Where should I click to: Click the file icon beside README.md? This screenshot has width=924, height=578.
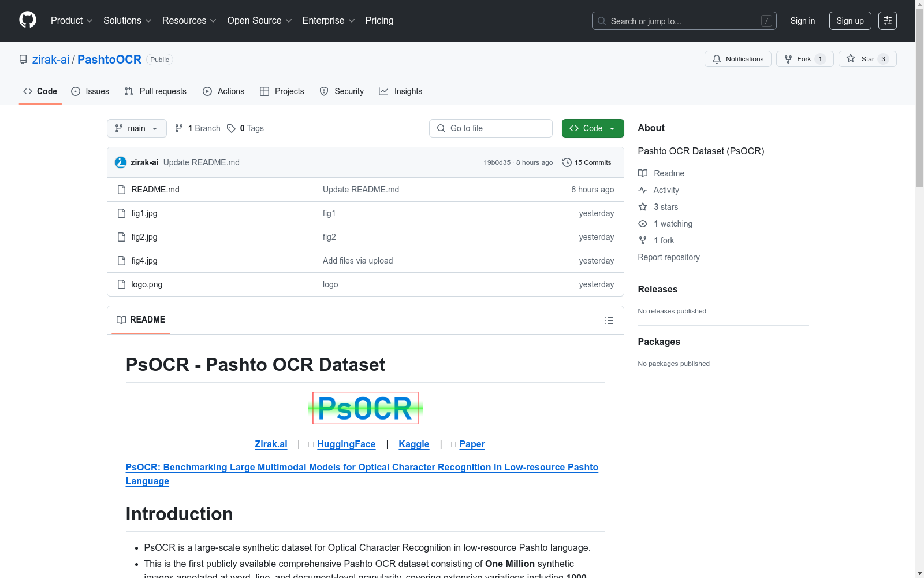(121, 190)
